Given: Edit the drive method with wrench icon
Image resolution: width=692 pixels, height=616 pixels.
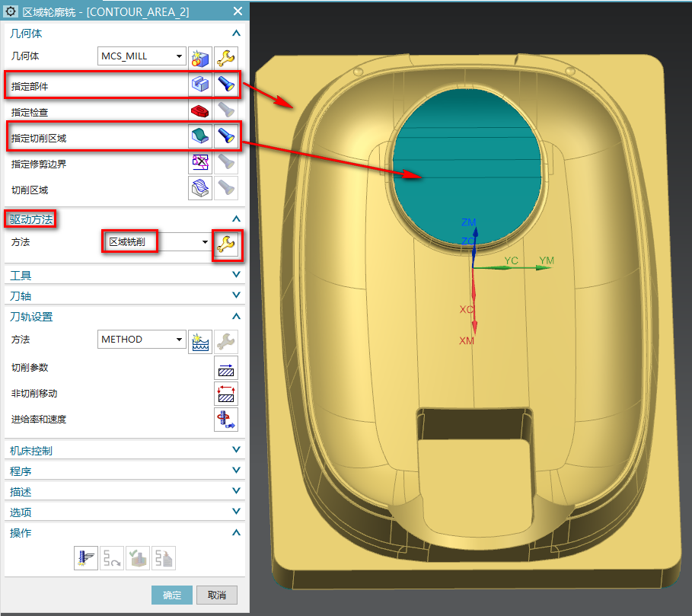Looking at the screenshot, I should coord(226,243).
